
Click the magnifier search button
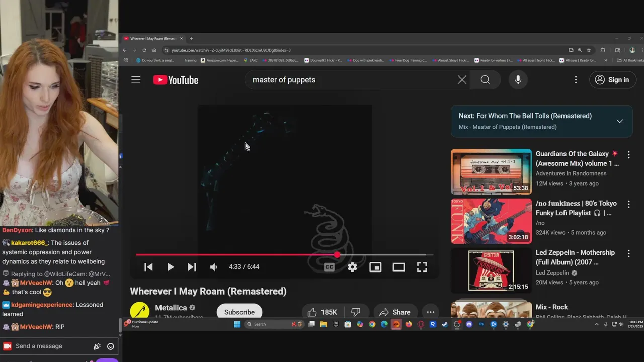point(485,80)
